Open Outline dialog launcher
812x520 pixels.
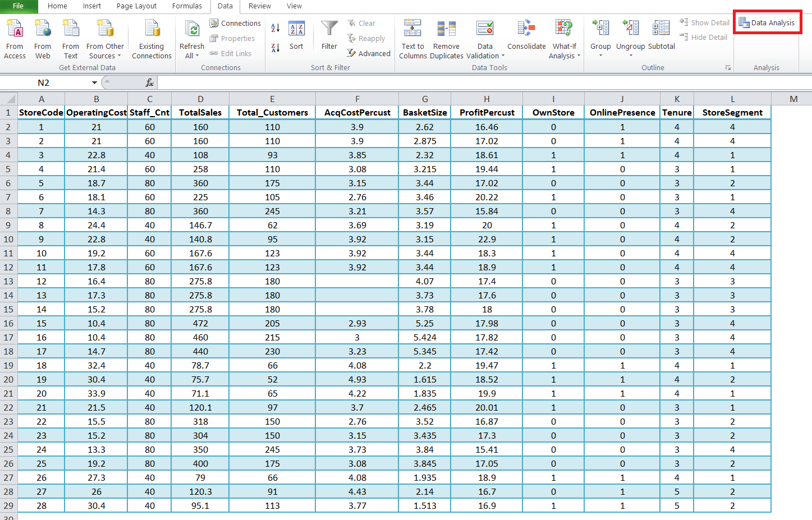[x=728, y=68]
